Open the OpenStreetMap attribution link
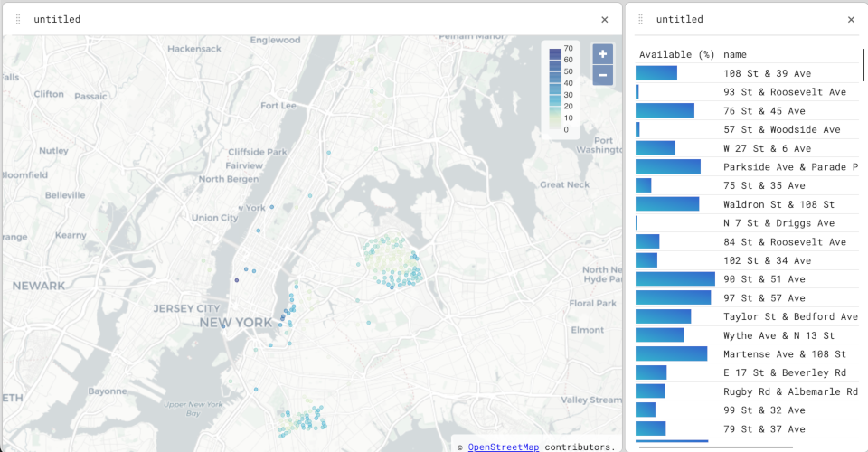Viewport: 868px width, 452px height. coord(503,446)
